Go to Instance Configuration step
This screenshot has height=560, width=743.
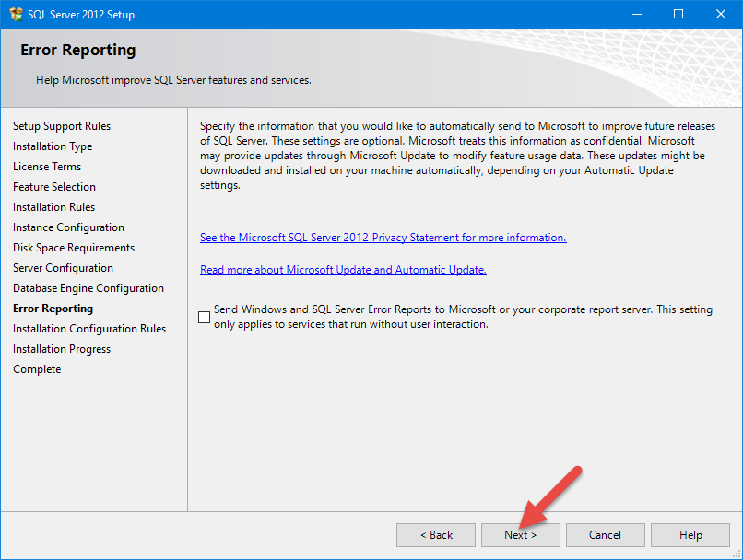(x=68, y=227)
